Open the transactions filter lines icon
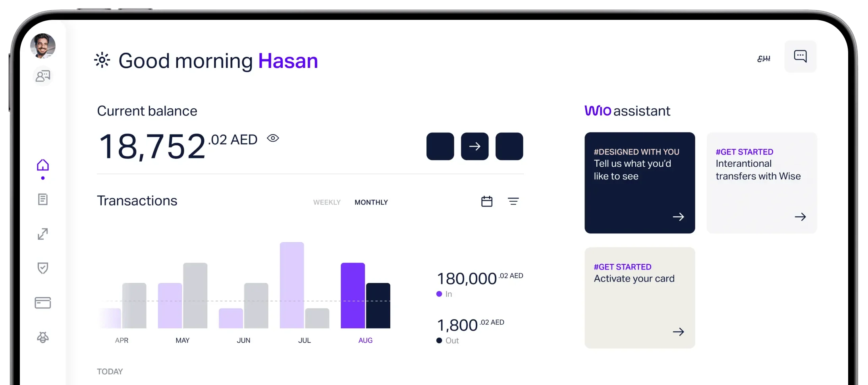 [513, 201]
